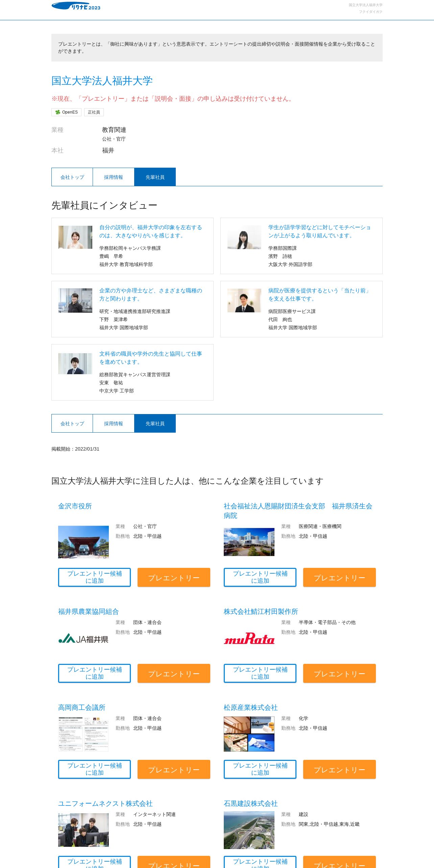Open ユニフォームネクスト株式会社 link

pos(105,803)
